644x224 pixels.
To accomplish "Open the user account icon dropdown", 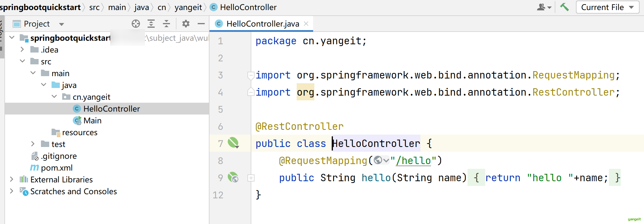I will point(544,7).
